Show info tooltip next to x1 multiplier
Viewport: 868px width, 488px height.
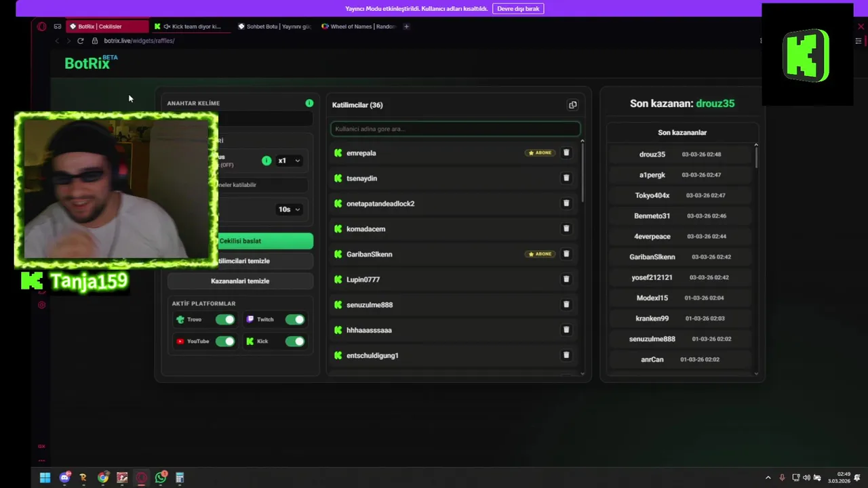tap(267, 161)
